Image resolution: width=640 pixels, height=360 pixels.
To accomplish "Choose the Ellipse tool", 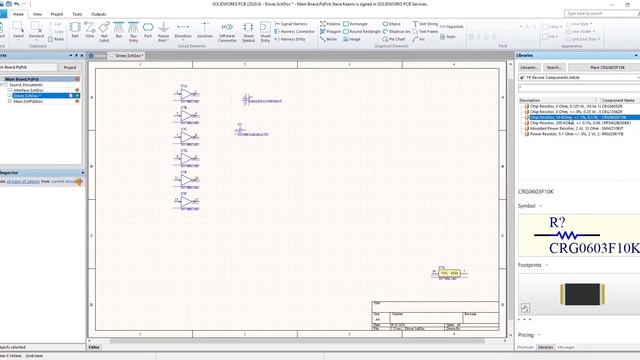I will pos(391,24).
